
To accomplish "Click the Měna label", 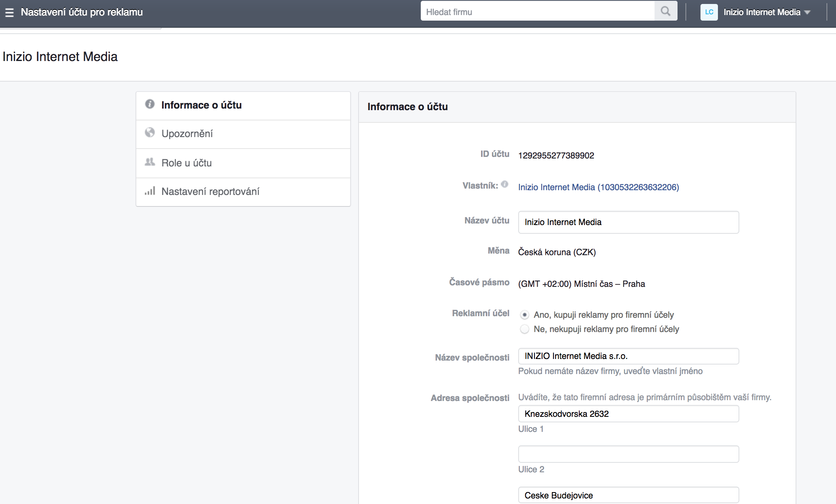I will (x=498, y=251).
